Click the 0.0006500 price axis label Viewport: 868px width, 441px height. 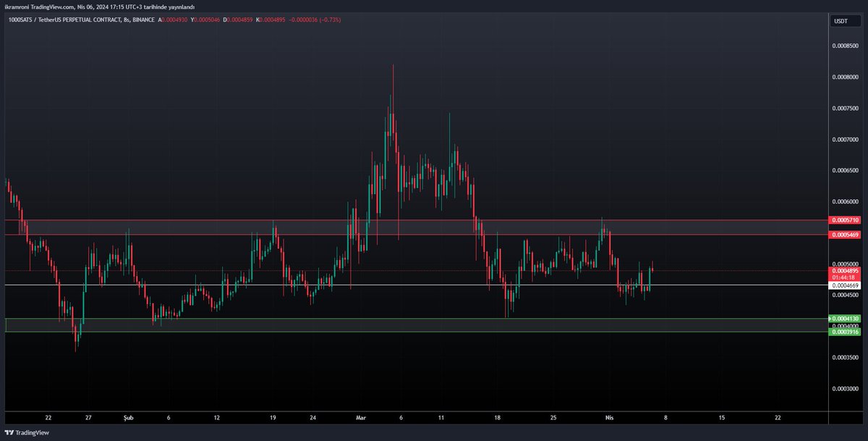click(845, 170)
